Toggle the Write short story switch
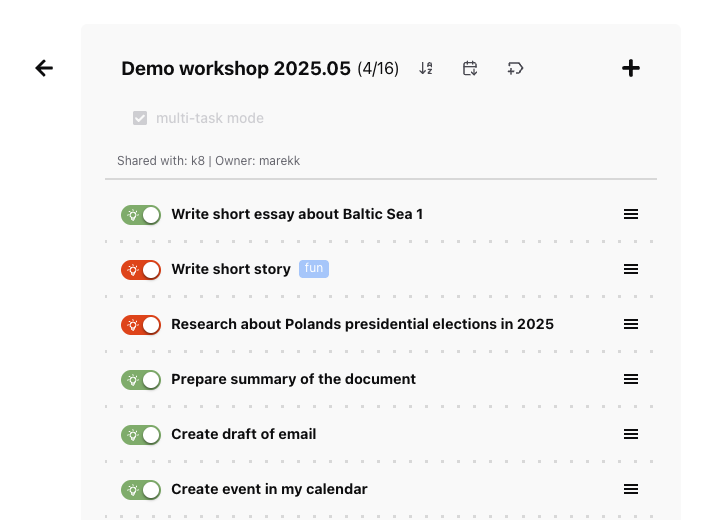 [x=141, y=270]
